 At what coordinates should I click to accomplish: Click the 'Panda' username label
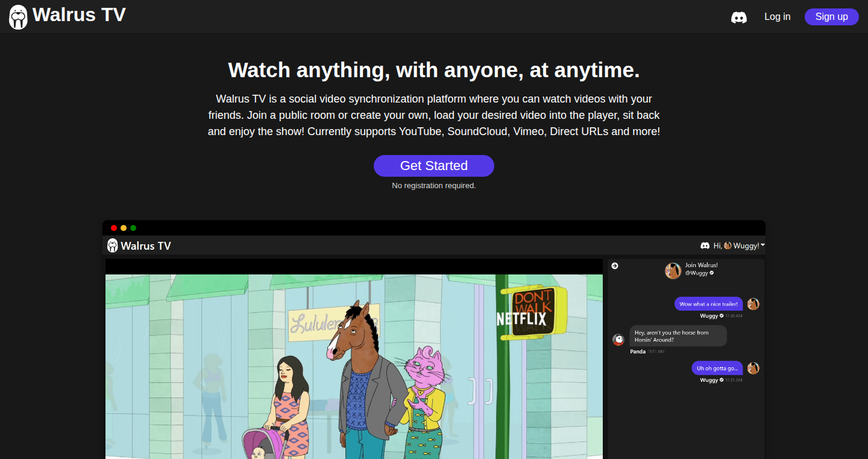(638, 352)
